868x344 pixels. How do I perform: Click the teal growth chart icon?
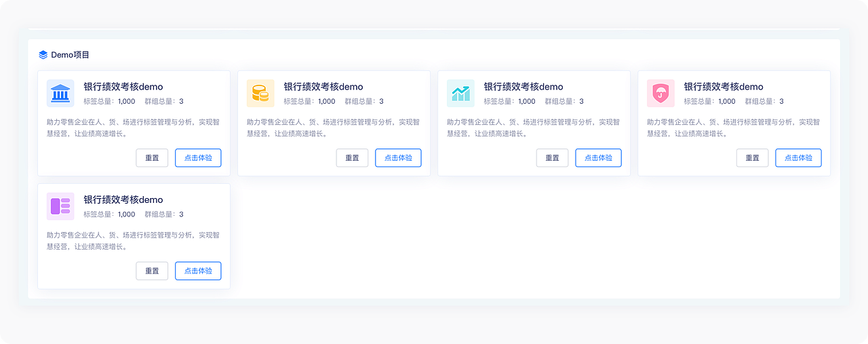pyautogui.click(x=460, y=93)
